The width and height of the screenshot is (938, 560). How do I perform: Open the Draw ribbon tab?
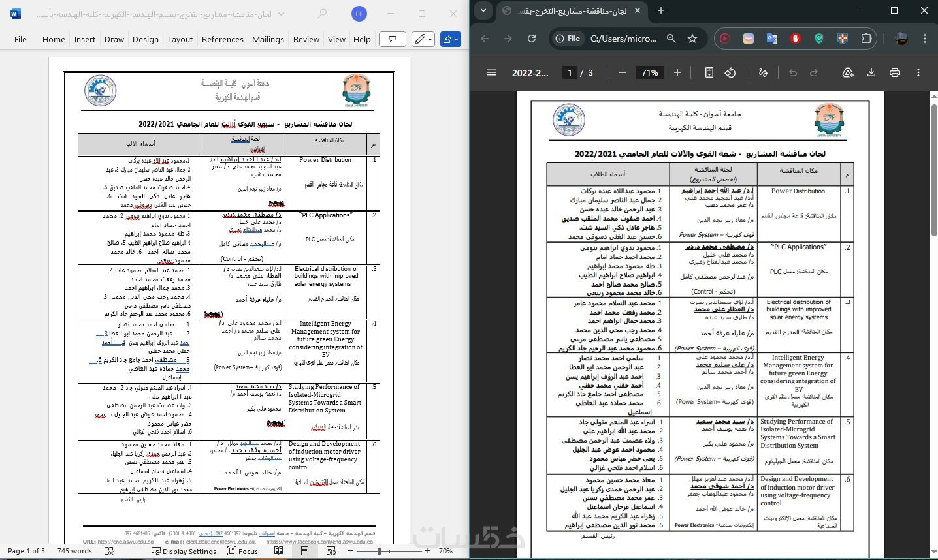pos(114,39)
